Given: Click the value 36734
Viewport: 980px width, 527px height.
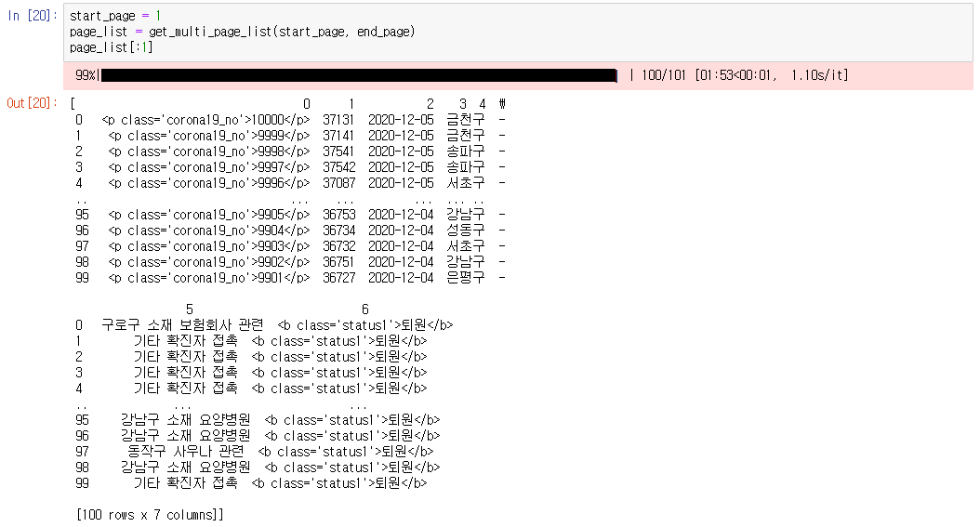Looking at the screenshot, I should (x=338, y=231).
